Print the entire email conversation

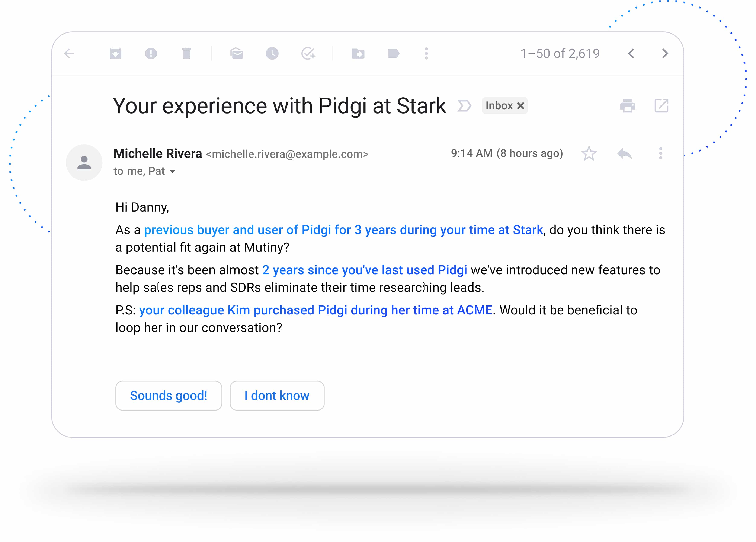click(627, 106)
